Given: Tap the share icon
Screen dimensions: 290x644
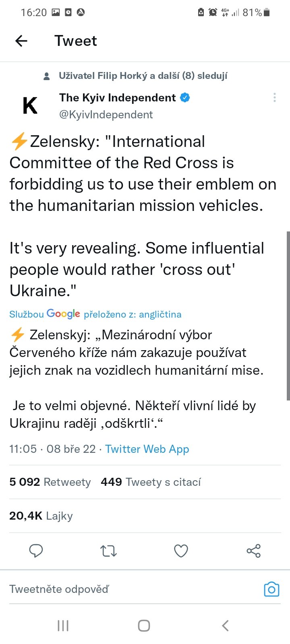Looking at the screenshot, I should [253, 551].
